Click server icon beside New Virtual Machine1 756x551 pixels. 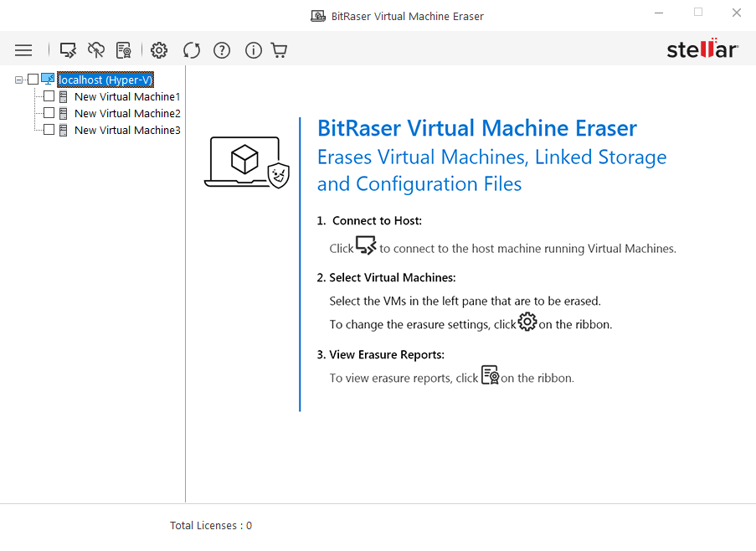63,97
